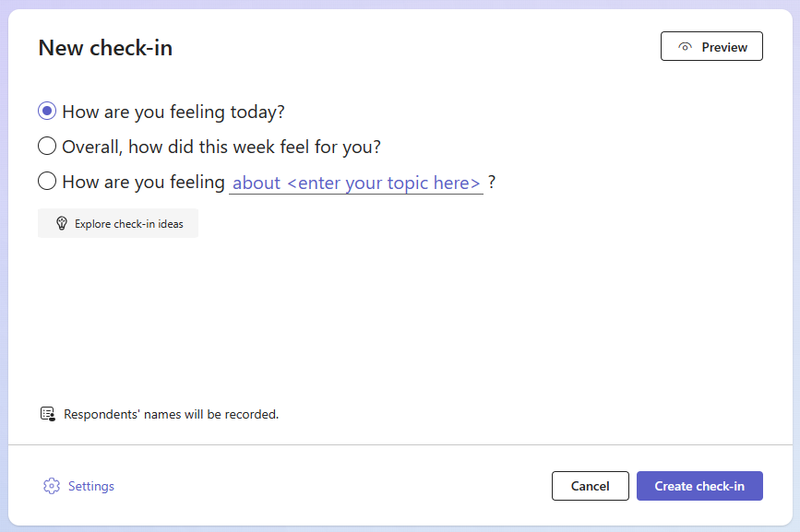Screen dimensions: 800x532
Task: Click the eye icon in the Preview button
Action: pyautogui.click(x=685, y=47)
